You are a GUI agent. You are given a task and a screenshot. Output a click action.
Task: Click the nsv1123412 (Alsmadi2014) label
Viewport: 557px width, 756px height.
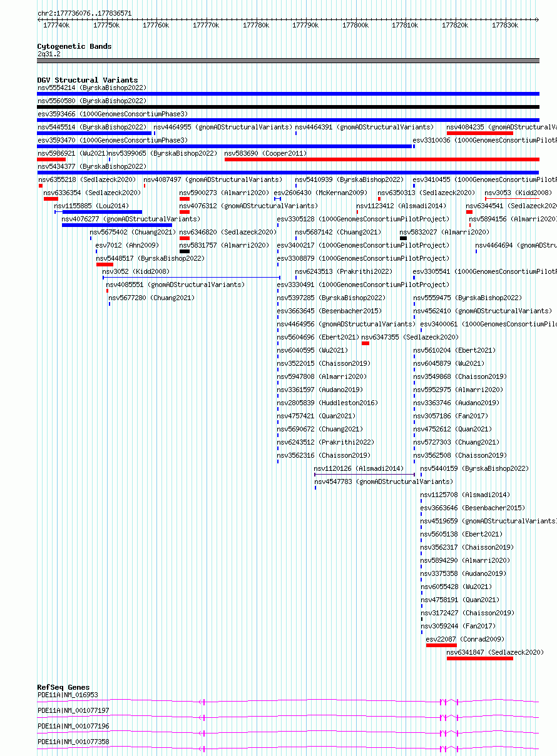tap(401, 206)
